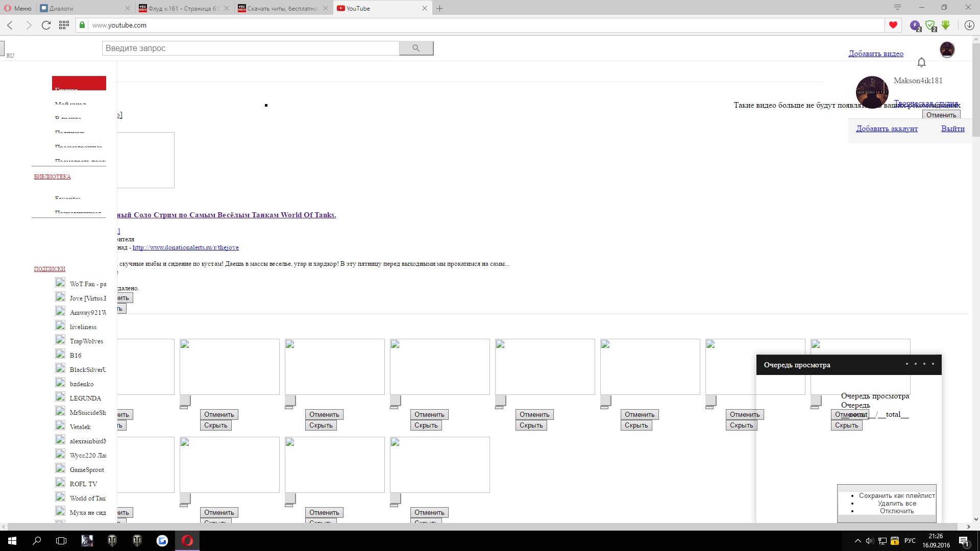
Task: Open the notifications bell icon
Action: pos(921,62)
